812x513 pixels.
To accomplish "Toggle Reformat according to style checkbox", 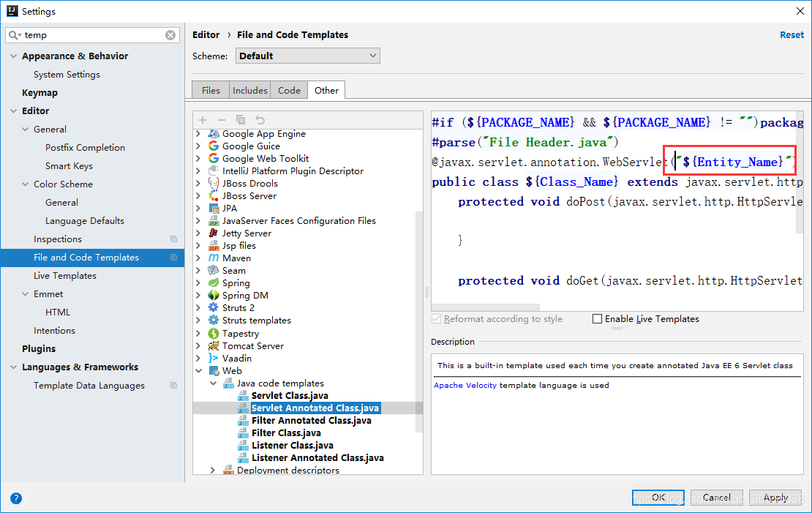I will pos(436,318).
